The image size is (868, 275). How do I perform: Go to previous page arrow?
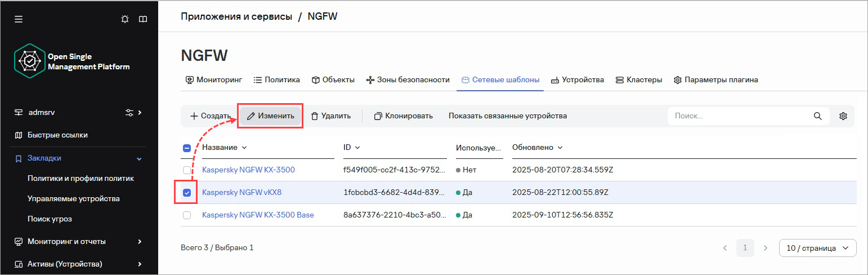725,248
